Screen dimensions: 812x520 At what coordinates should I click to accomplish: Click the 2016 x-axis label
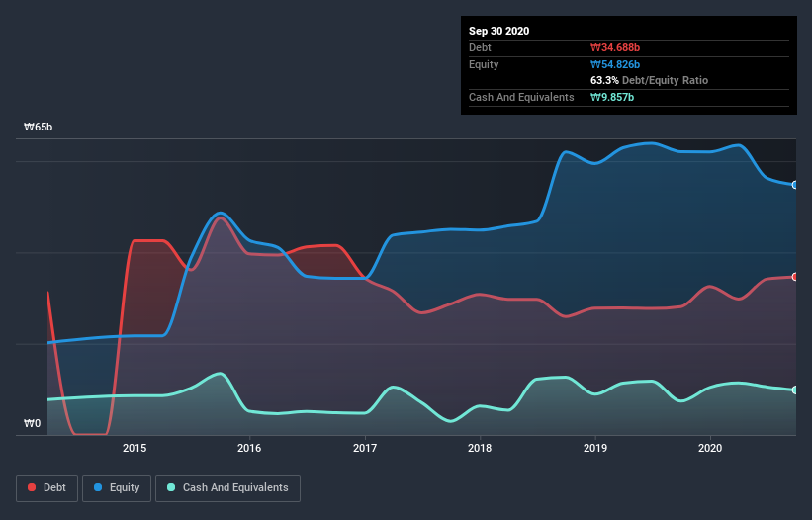[249, 448]
